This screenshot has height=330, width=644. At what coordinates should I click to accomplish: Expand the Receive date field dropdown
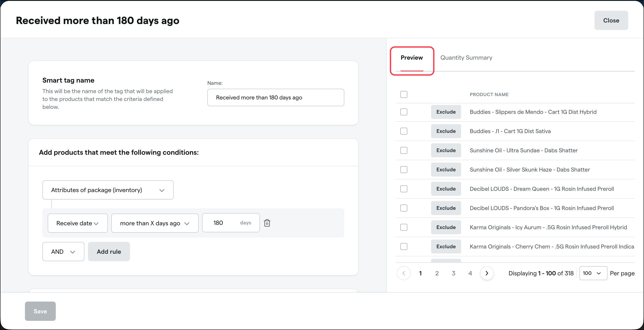pos(78,223)
